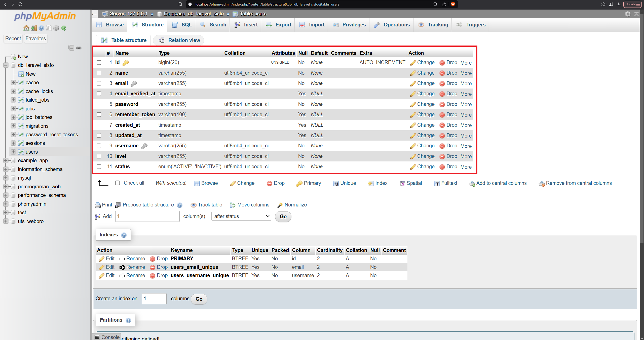This screenshot has width=644, height=340.
Task: Reload navigation panel with green arrow
Action: tap(64, 28)
